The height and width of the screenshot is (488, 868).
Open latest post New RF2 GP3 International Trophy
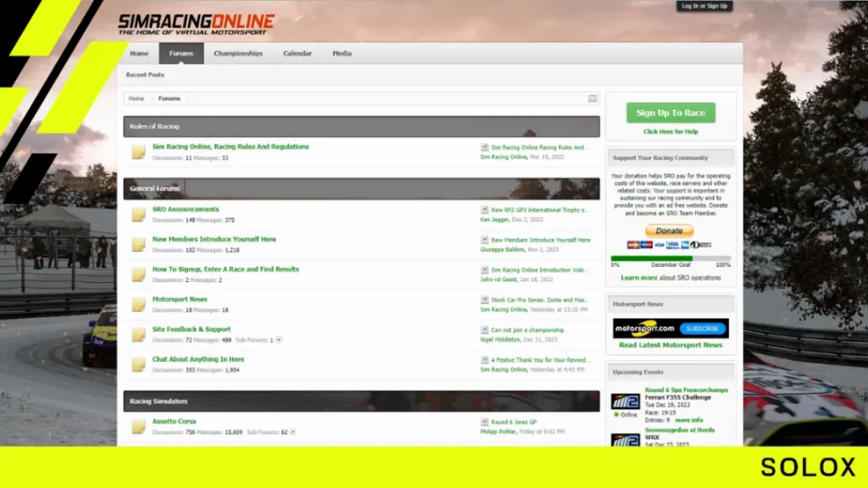point(540,210)
